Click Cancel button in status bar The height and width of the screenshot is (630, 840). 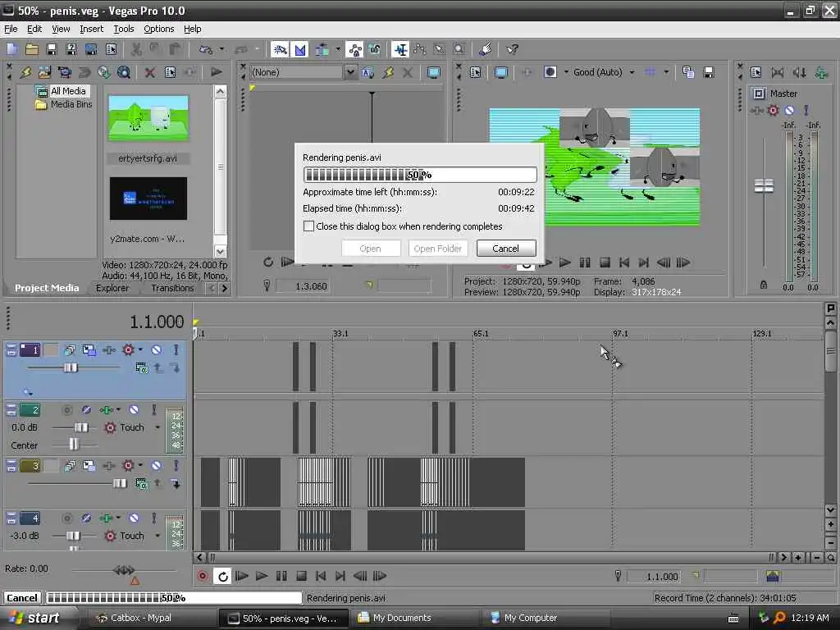(x=22, y=598)
